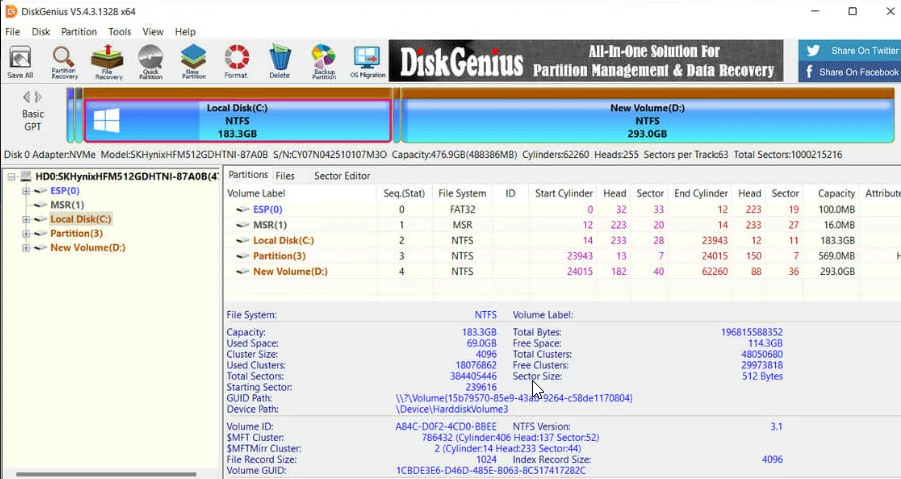Click the Delete partition icon
901x479 pixels.
280,62
